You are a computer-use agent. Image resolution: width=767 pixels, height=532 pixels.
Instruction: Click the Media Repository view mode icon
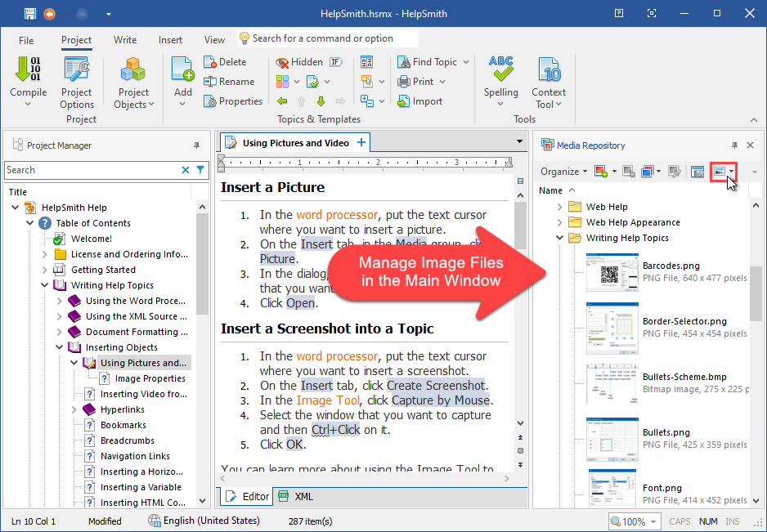(x=719, y=171)
